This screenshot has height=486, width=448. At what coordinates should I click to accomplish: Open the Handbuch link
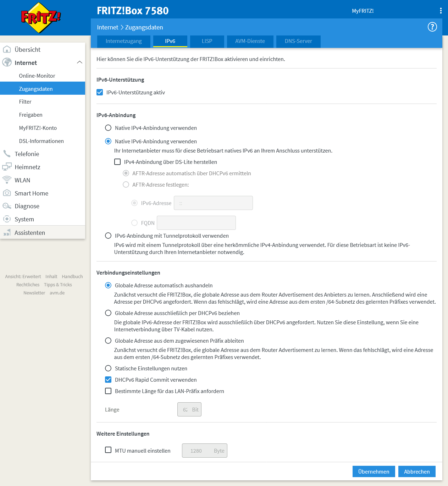coord(72,276)
